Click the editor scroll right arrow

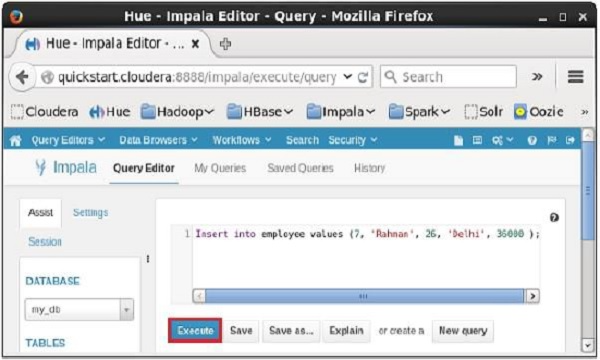[x=532, y=296]
